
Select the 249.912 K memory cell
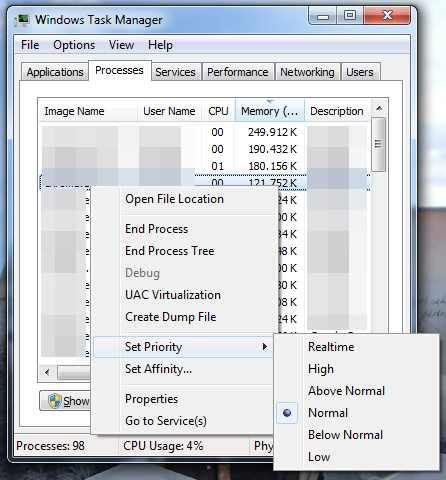pos(272,132)
